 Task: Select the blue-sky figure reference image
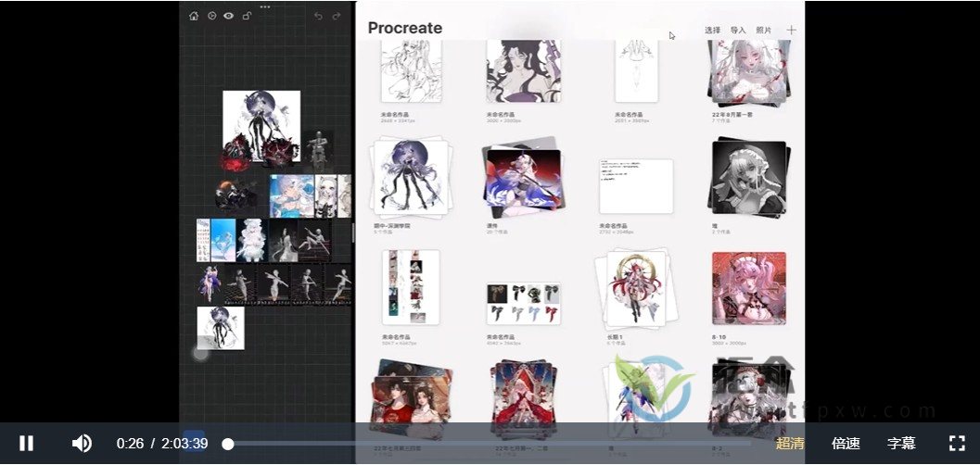223,240
